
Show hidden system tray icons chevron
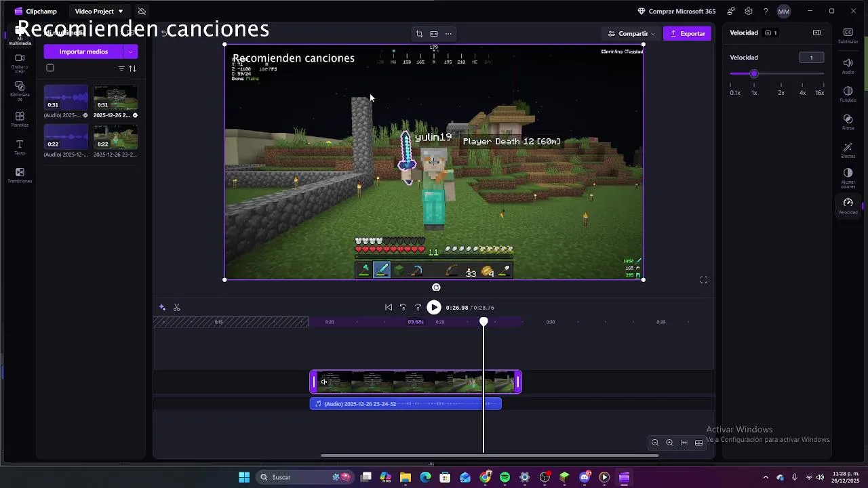click(766, 477)
